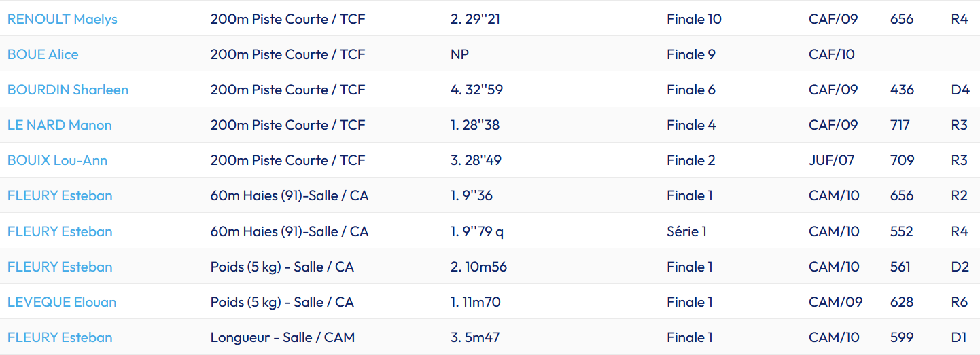Screen dimensions: 980x355
Task: Open BOUE Alice athlete link
Action: 43,54
